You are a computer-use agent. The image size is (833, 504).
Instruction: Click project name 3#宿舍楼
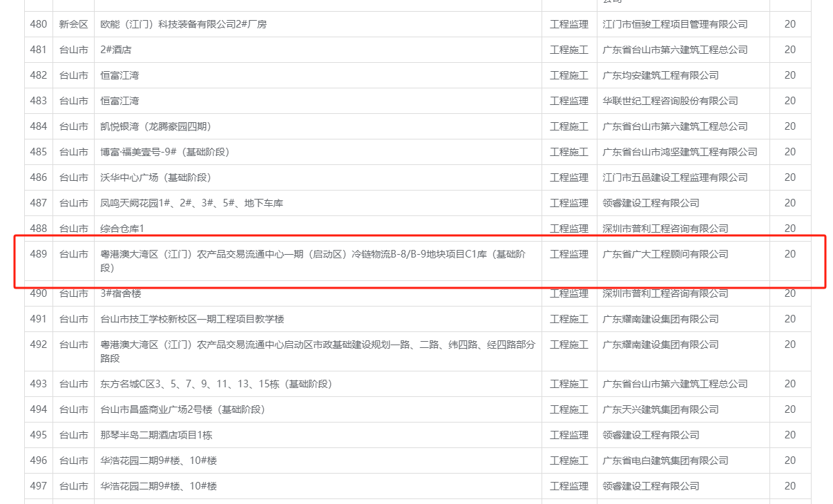[x=120, y=293]
